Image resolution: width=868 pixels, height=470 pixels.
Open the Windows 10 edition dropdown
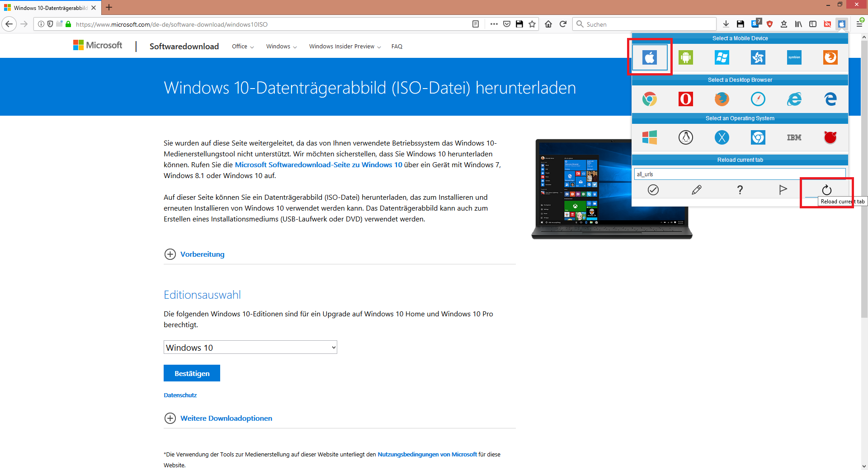(x=250, y=347)
